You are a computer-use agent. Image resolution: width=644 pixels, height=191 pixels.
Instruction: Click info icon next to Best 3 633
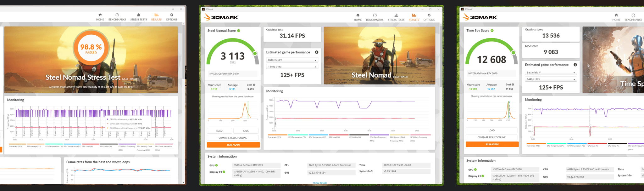[254, 85]
